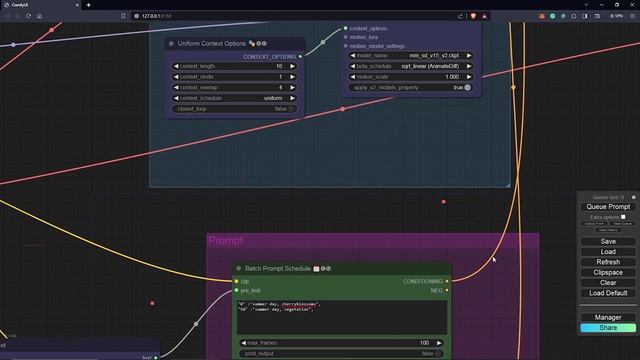Screen dimensions: 640x360
Task: Click the clip input connector dot
Action: pyautogui.click(x=236, y=281)
